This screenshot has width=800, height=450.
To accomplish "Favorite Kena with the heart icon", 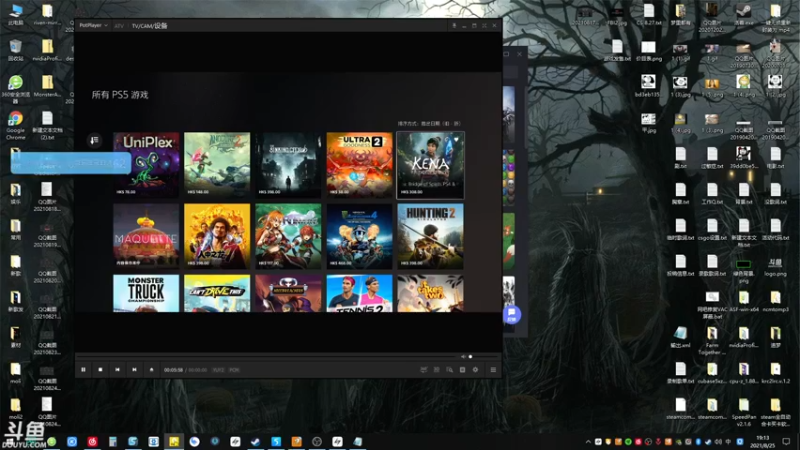I will click(x=456, y=139).
